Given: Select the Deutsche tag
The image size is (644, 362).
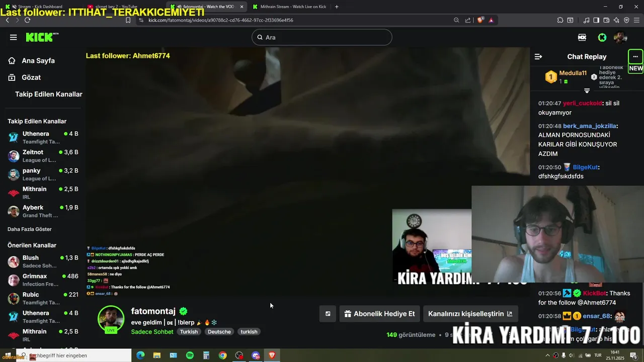Looking at the screenshot, I should coord(219,332).
